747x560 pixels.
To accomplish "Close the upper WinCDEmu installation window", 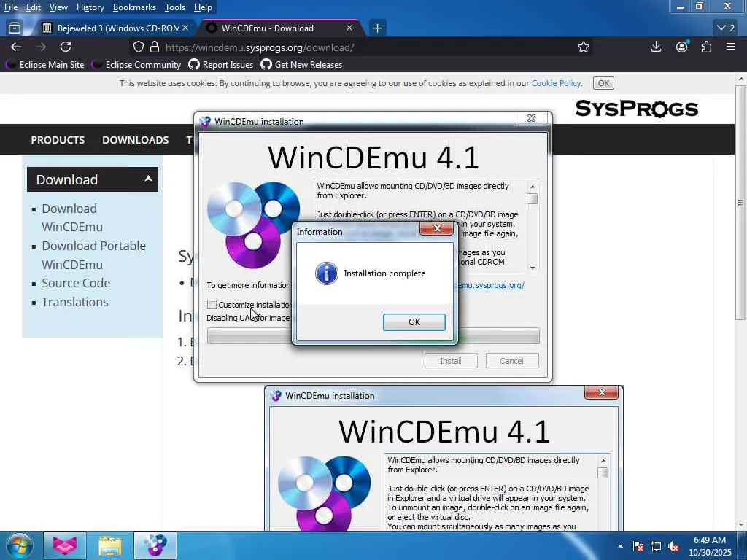I will point(531,118).
